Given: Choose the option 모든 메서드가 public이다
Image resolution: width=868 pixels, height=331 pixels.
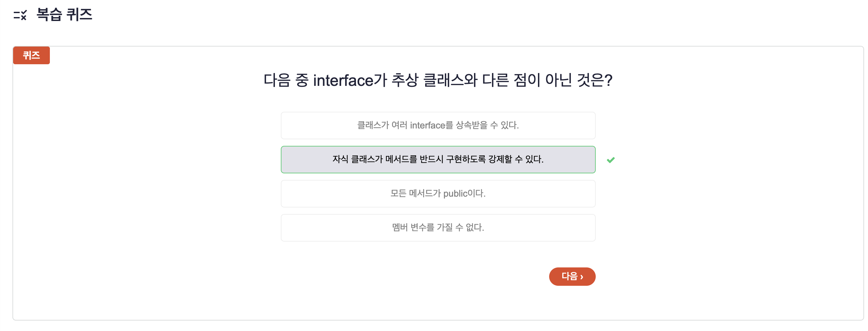Looking at the screenshot, I should pyautogui.click(x=438, y=194).
